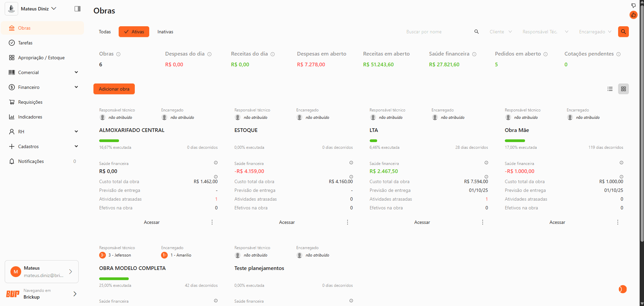This screenshot has height=306, width=644.
Task: Open the Requisições page
Action: click(x=30, y=102)
